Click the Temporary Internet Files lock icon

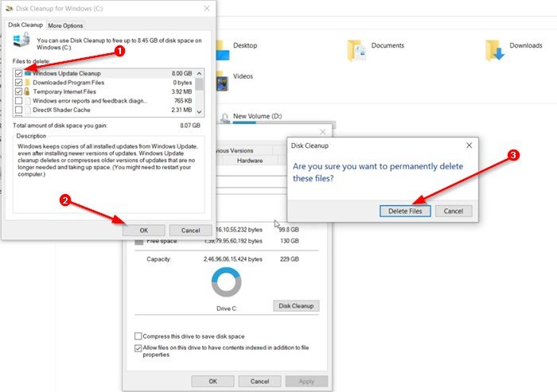(x=27, y=91)
